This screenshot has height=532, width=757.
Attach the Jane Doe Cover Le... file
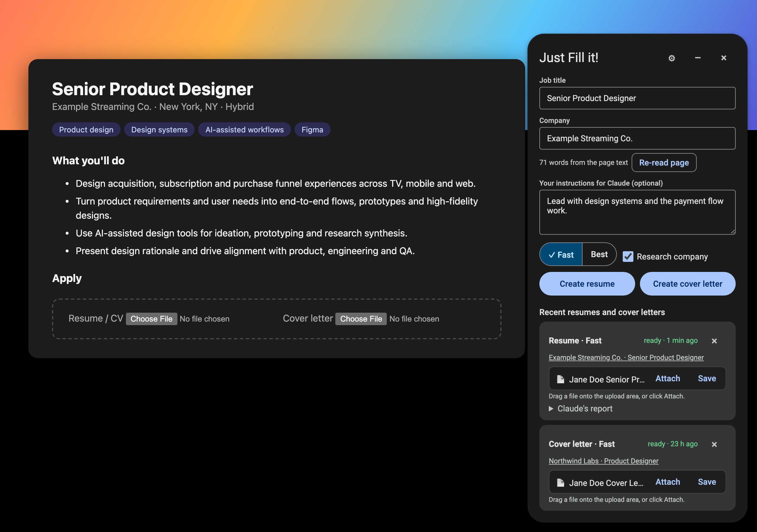pyautogui.click(x=668, y=482)
